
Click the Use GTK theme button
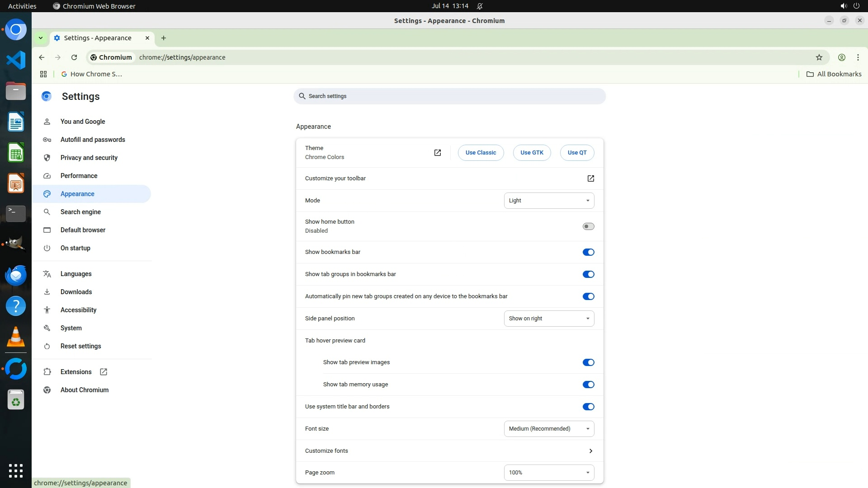[x=532, y=153]
